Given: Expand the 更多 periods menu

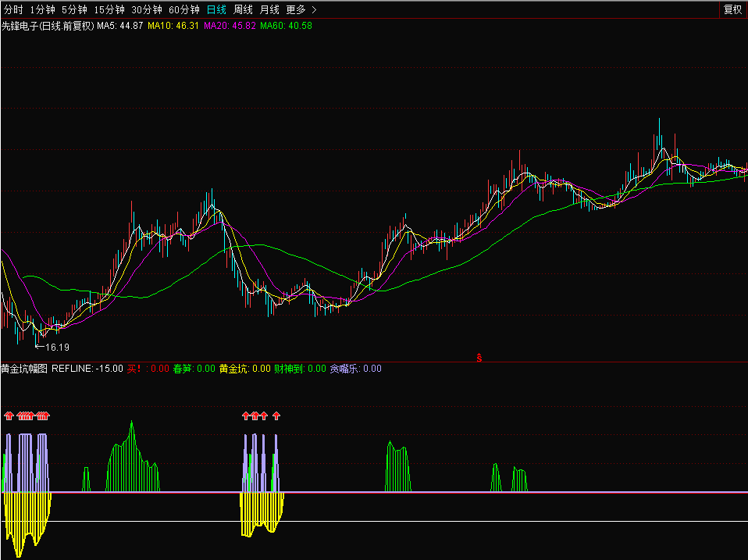Looking at the screenshot, I should coord(296,10).
